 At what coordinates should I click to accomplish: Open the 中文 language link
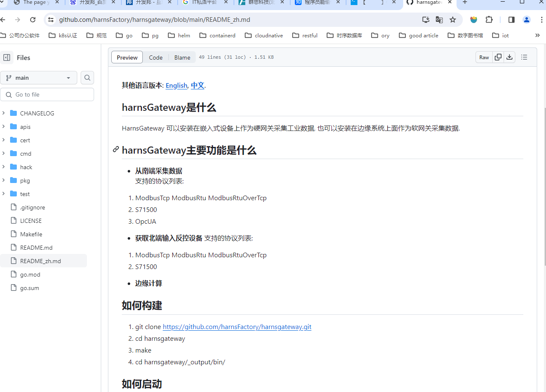pos(197,86)
